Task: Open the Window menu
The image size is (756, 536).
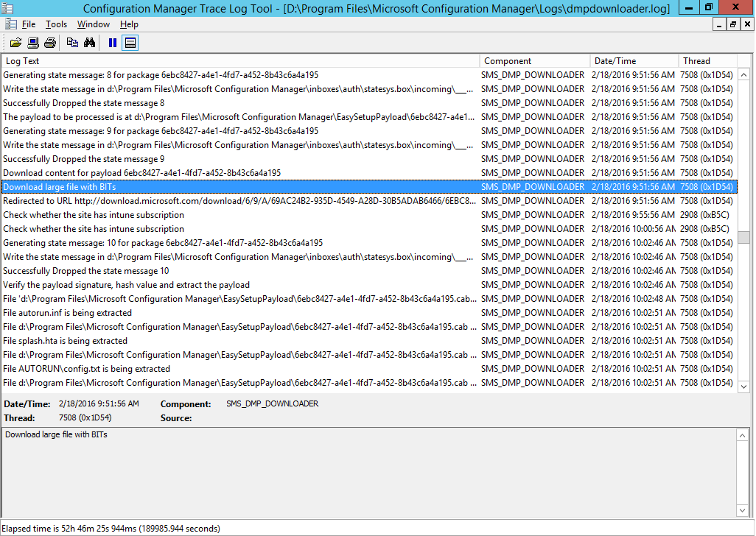Action: [94, 24]
